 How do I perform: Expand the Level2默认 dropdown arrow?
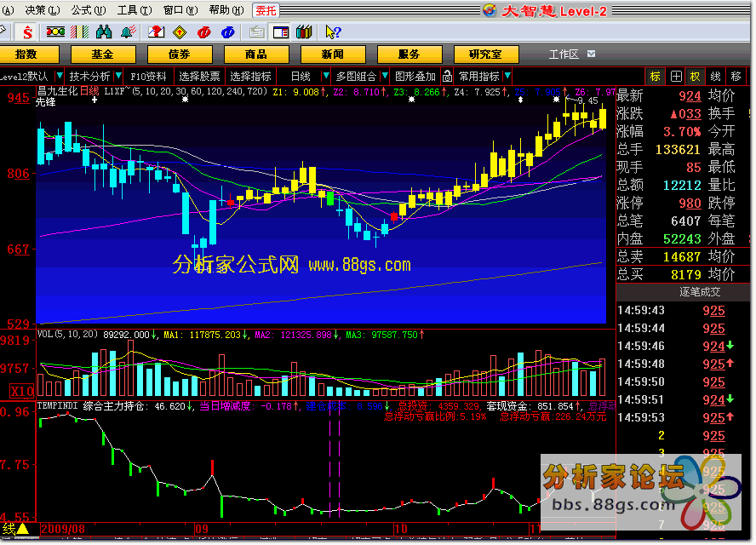(x=60, y=76)
